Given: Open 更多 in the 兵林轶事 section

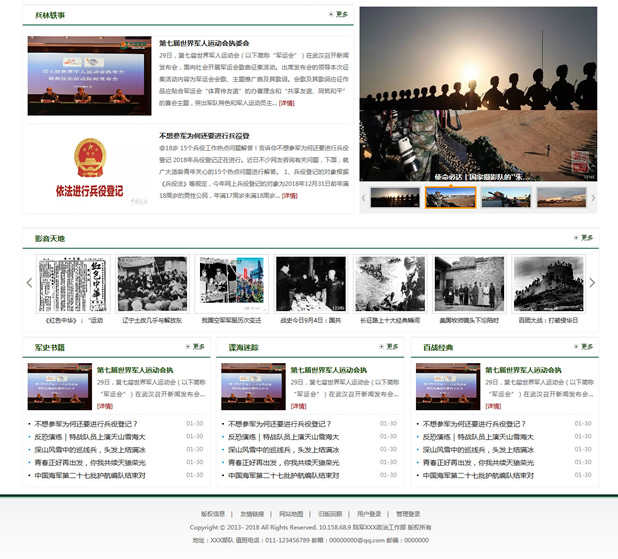Looking at the screenshot, I should point(339,15).
